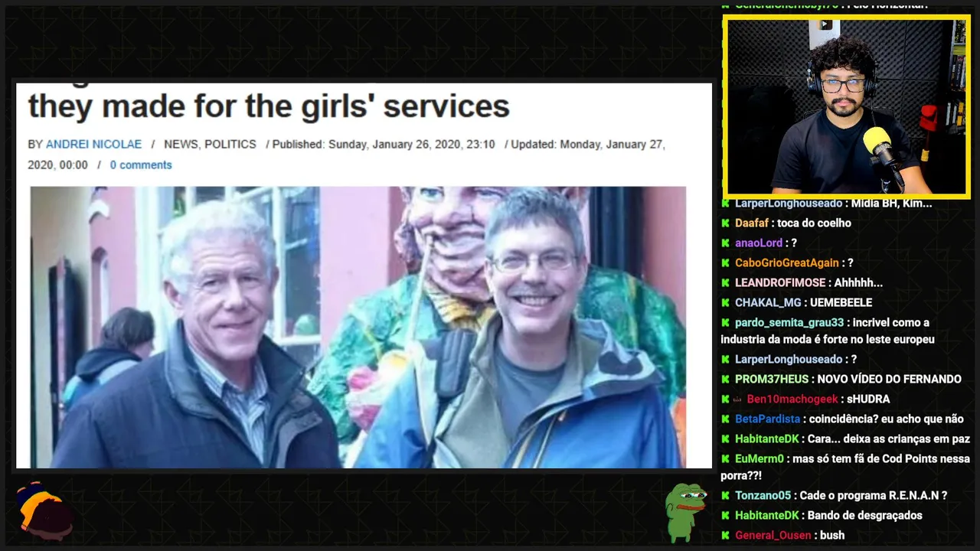The height and width of the screenshot is (551, 980).
Task: Click the streamer webcam feed
Action: (847, 106)
